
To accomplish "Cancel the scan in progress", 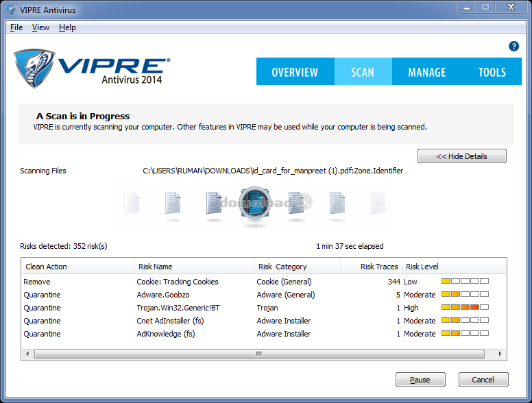I will coord(483,380).
